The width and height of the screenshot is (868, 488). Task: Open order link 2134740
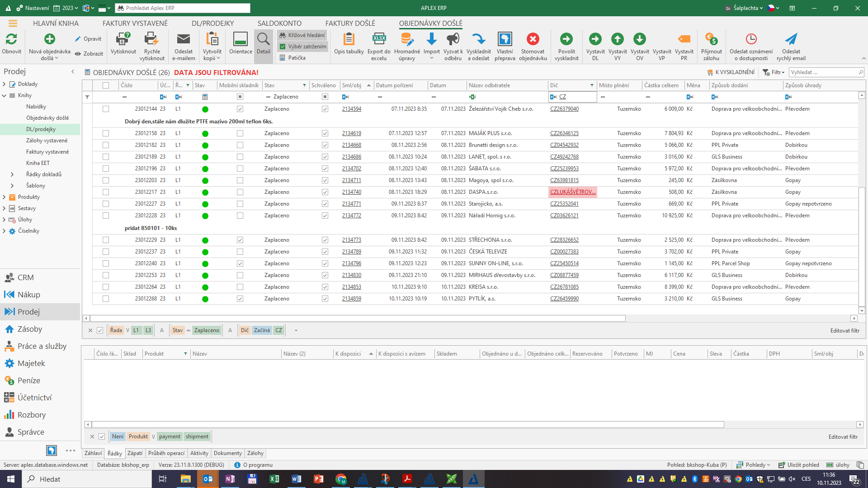pyautogui.click(x=351, y=192)
